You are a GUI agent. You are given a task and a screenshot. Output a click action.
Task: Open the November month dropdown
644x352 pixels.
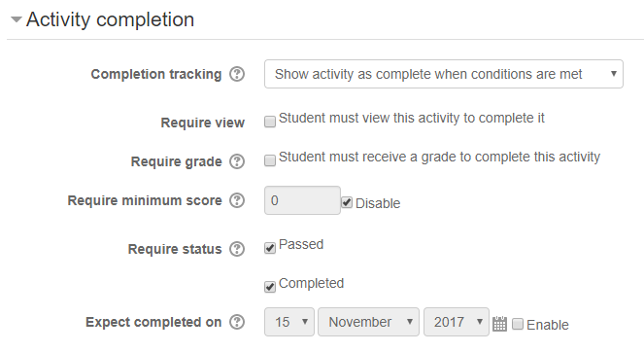tap(368, 322)
